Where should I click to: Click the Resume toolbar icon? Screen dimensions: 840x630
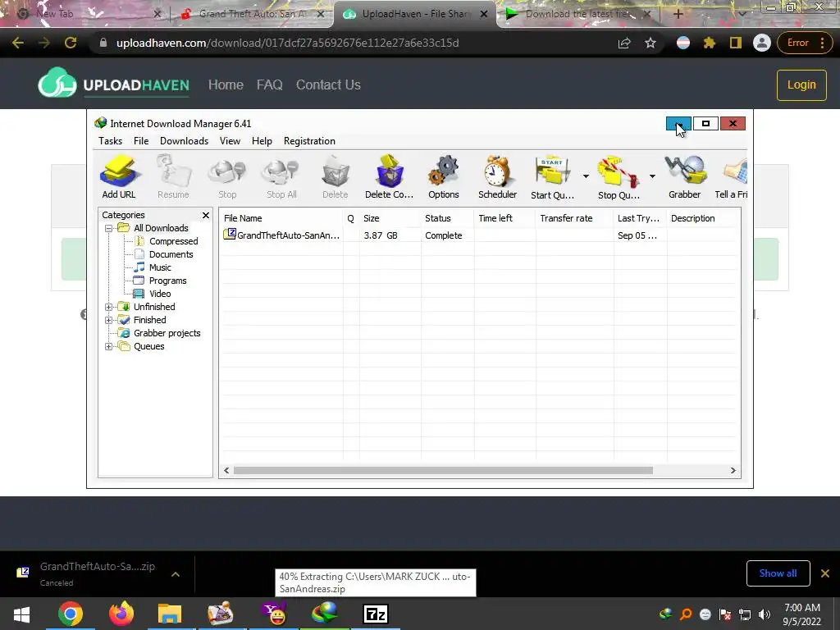[173, 177]
